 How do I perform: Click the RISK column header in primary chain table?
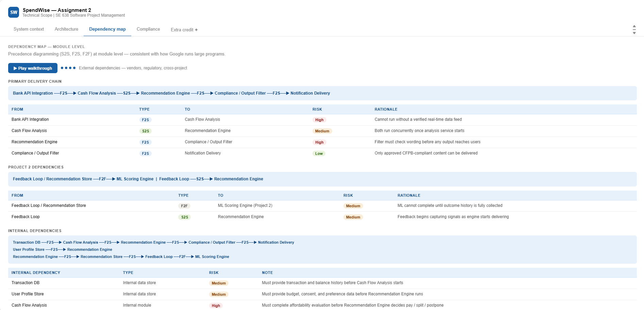point(317,110)
